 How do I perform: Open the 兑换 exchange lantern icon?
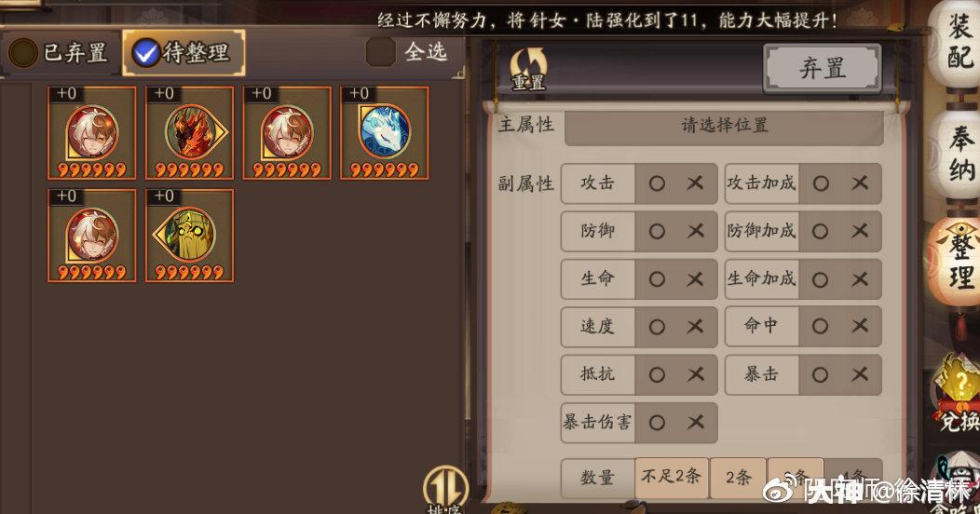[957, 392]
